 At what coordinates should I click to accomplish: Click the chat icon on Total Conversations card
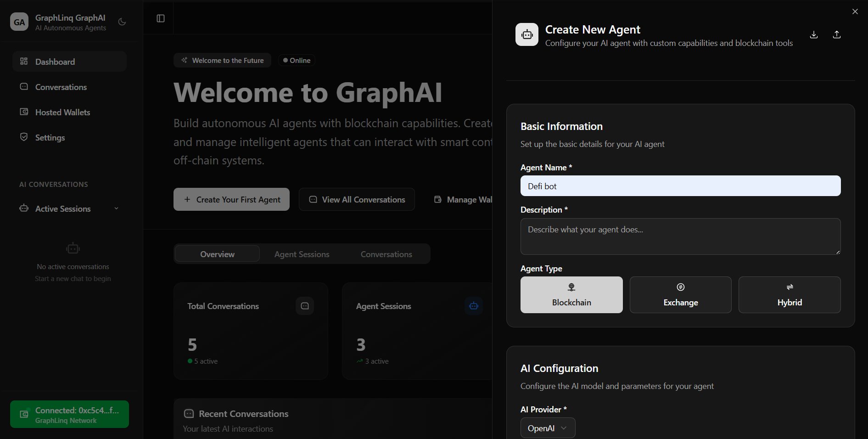(304, 306)
